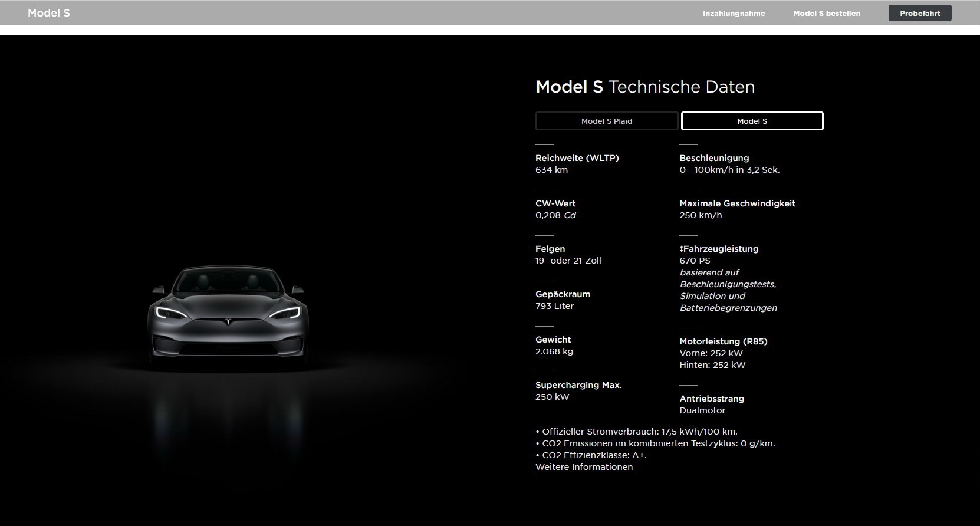Viewport: 980px width, 526px height.
Task: Click the 'Offizieller Stromverbrauch' line
Action: [x=636, y=432]
